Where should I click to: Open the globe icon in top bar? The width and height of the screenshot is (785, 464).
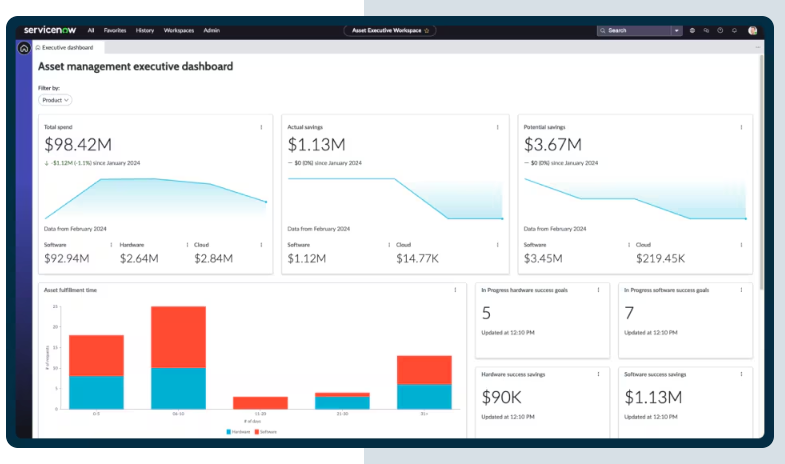pyautogui.click(x=692, y=31)
